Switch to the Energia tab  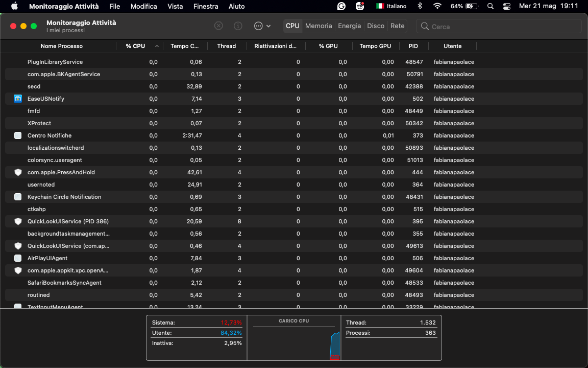(x=349, y=26)
